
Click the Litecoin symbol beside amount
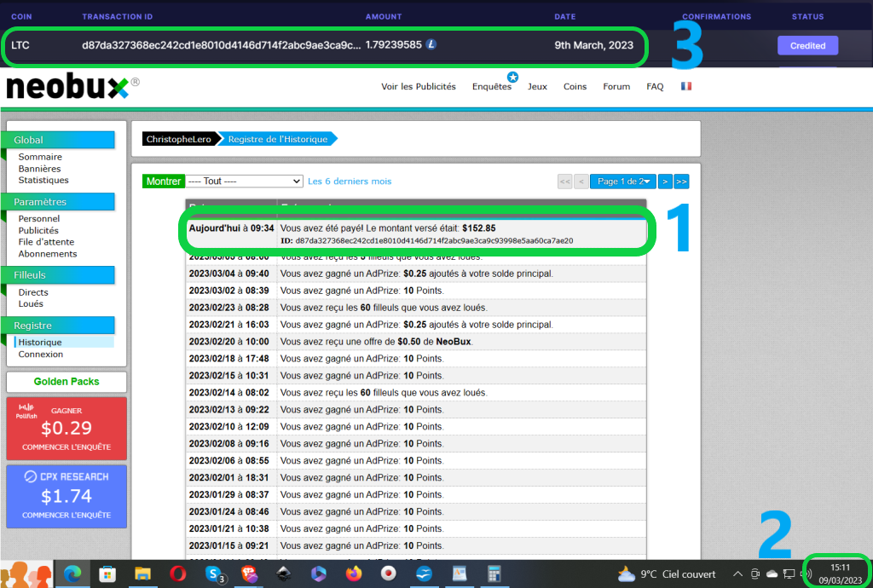click(x=431, y=44)
